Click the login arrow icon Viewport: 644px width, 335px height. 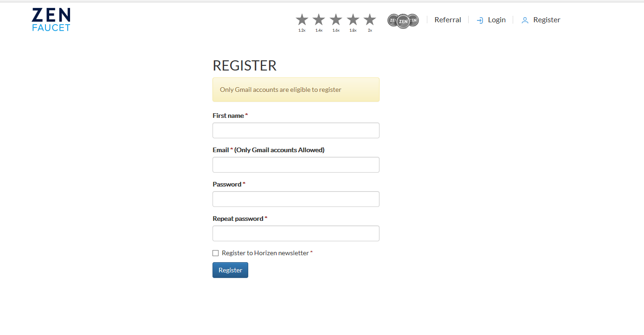click(480, 20)
